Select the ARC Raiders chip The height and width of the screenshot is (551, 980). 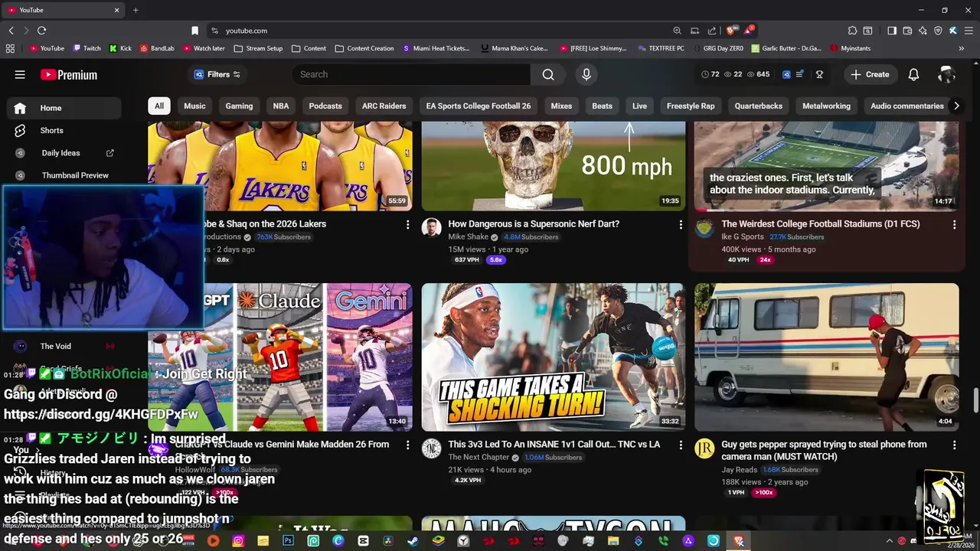point(384,106)
